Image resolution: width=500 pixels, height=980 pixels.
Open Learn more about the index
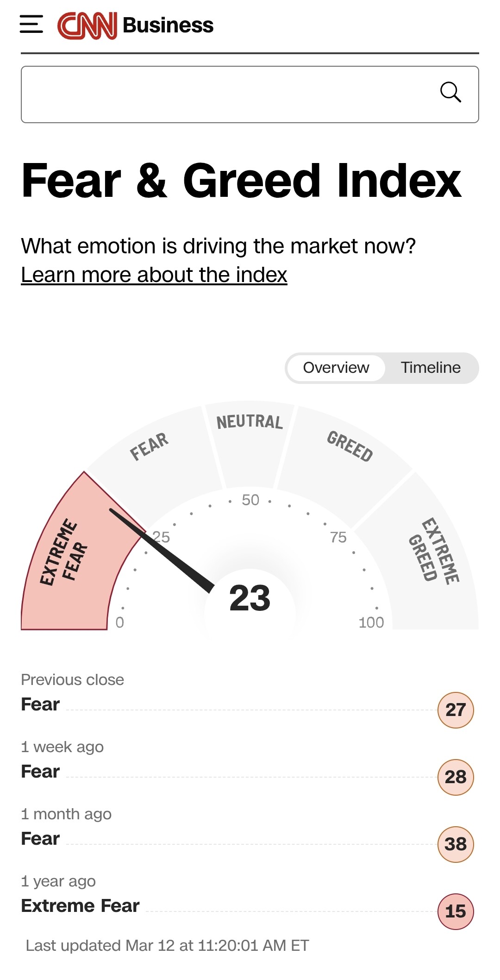(x=154, y=275)
